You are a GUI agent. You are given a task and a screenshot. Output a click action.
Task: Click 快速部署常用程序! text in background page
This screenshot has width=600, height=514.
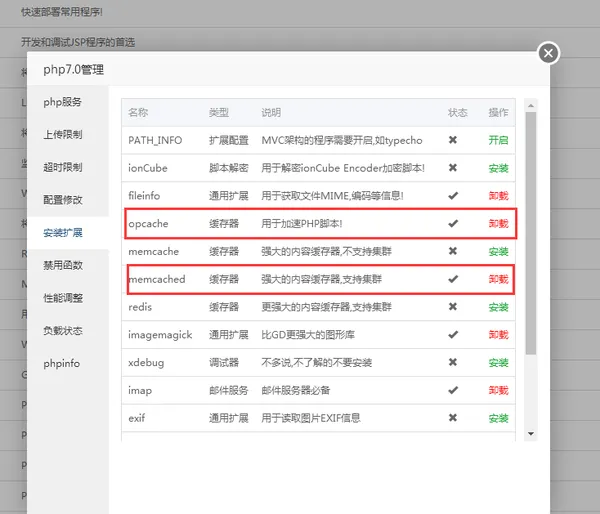[x=62, y=12]
